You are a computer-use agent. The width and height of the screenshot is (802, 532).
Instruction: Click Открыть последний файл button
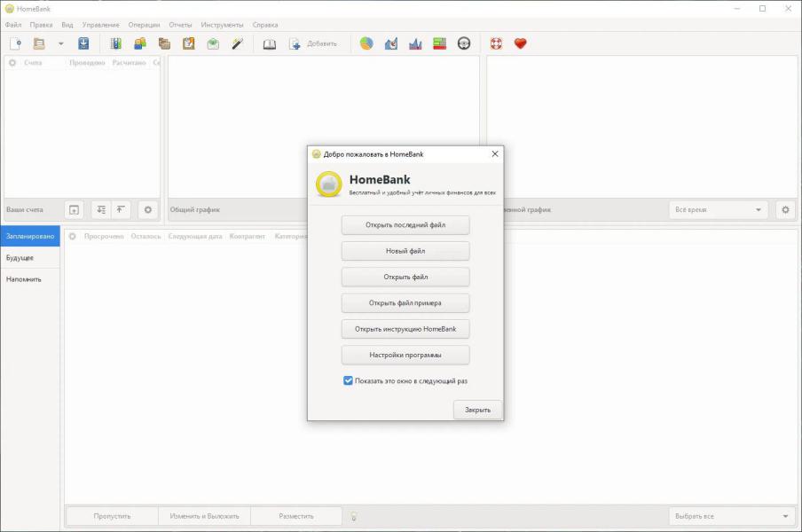tap(405, 225)
